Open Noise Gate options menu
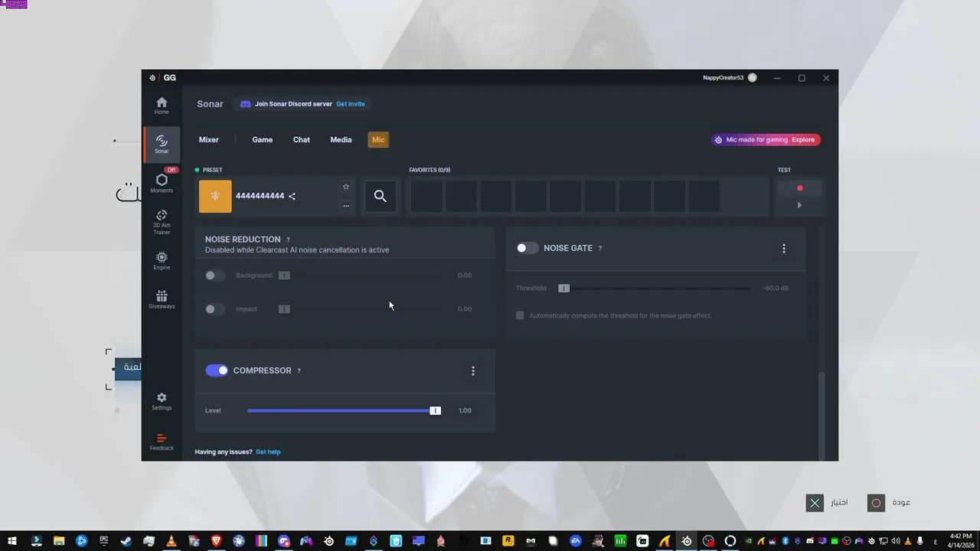 [783, 249]
